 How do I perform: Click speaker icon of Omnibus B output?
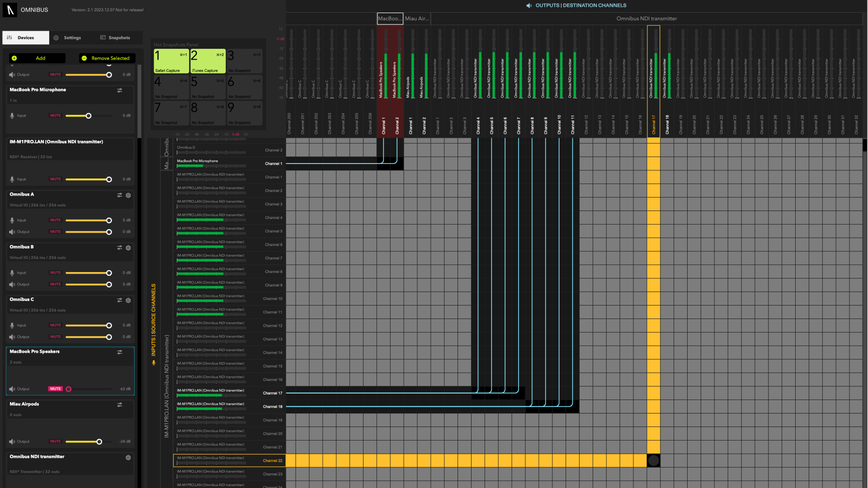click(12, 284)
